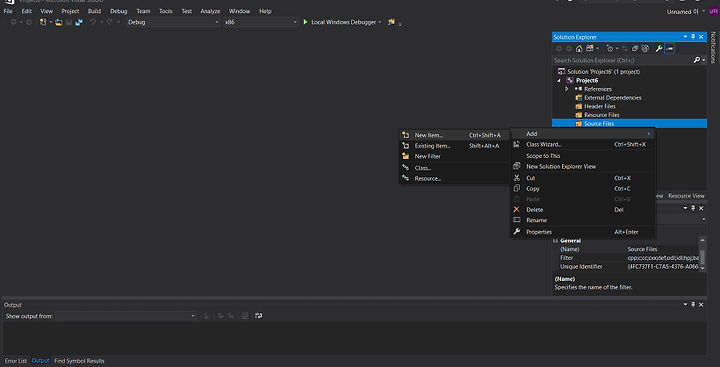Click the green Start debugging play icon
Screen dimensions: 720x367
point(305,22)
